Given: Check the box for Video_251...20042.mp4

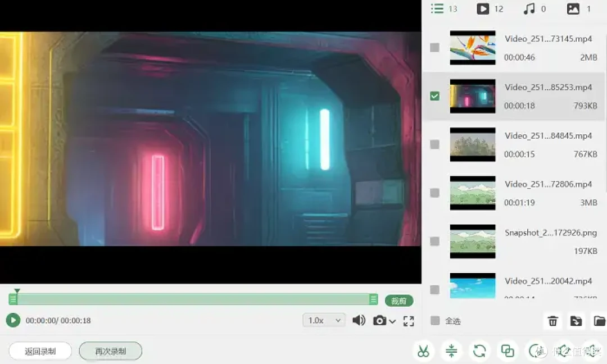Looking at the screenshot, I should pyautogui.click(x=434, y=290).
